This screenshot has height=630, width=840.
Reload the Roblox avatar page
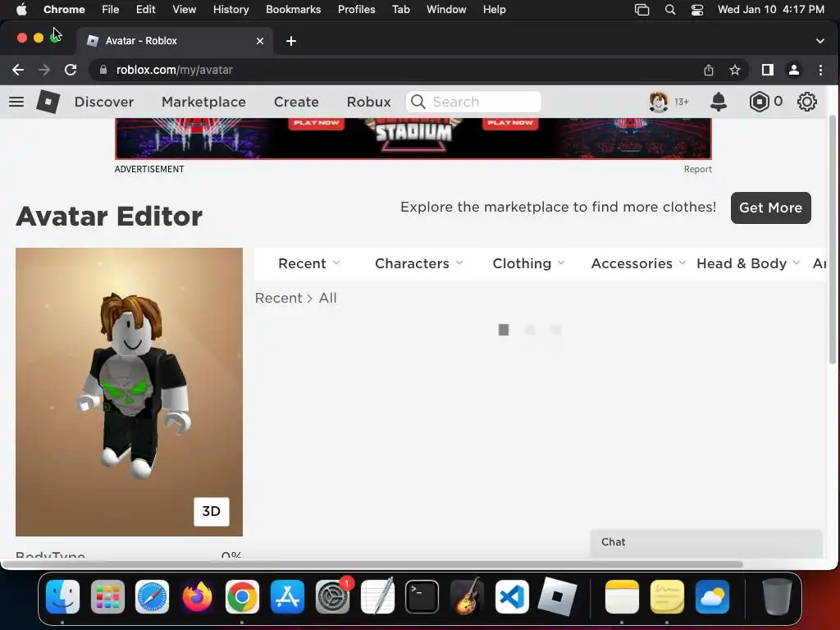tap(71, 70)
